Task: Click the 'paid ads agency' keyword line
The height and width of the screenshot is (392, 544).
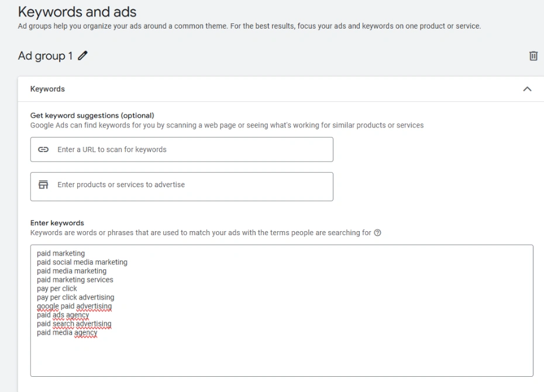Action: (63, 315)
